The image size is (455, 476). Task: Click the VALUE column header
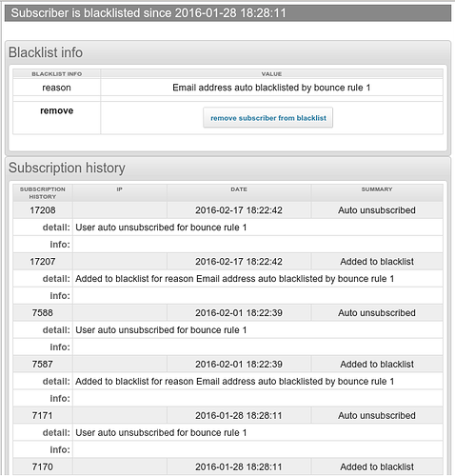click(x=271, y=74)
